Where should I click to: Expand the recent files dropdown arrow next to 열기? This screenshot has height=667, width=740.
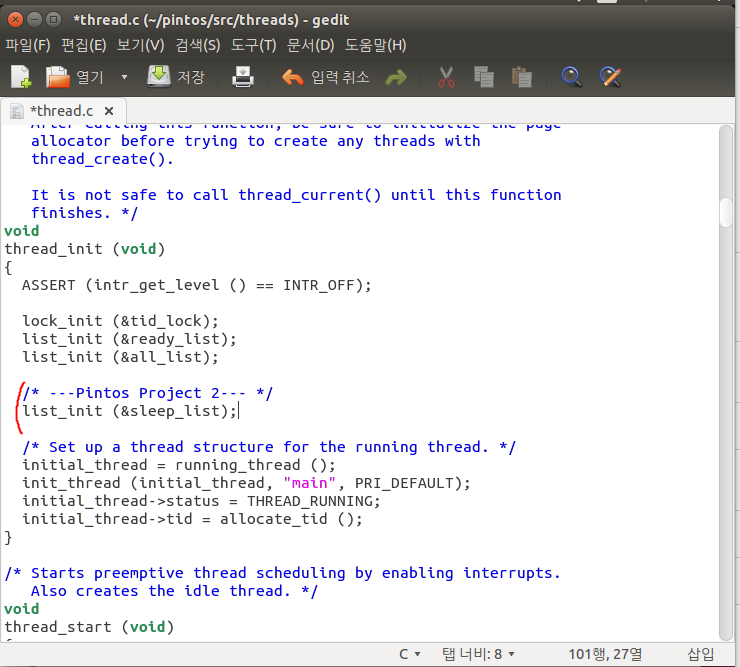click(124, 77)
